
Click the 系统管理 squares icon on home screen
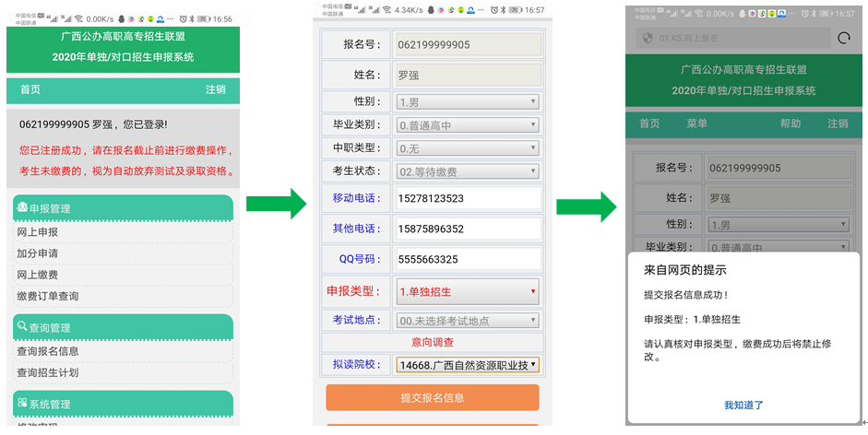tap(22, 403)
